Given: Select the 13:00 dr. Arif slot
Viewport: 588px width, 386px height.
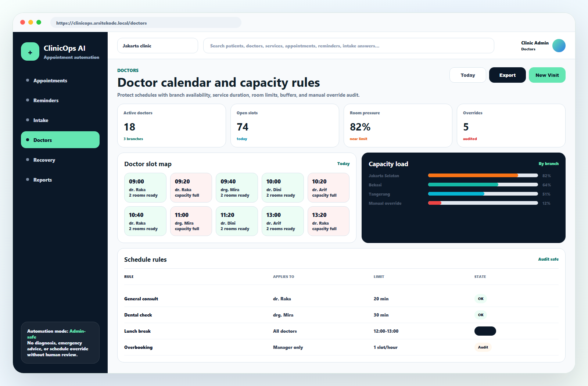Looking at the screenshot, I should 283,221.
